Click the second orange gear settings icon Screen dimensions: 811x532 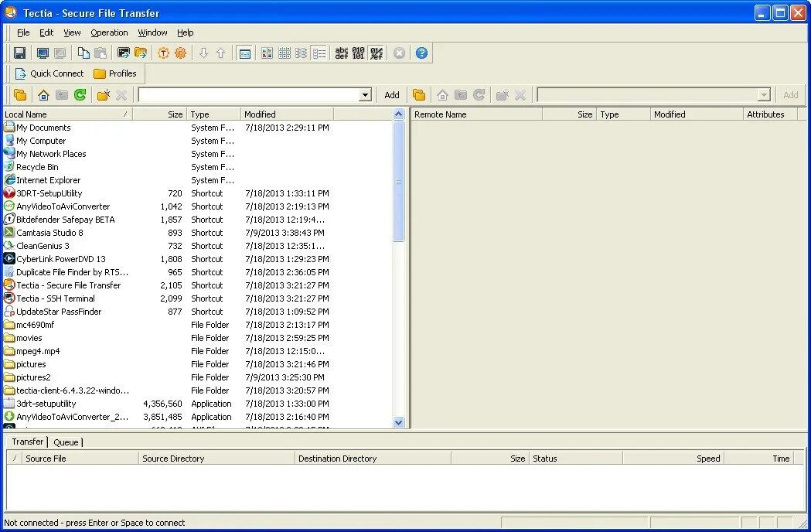[180, 53]
